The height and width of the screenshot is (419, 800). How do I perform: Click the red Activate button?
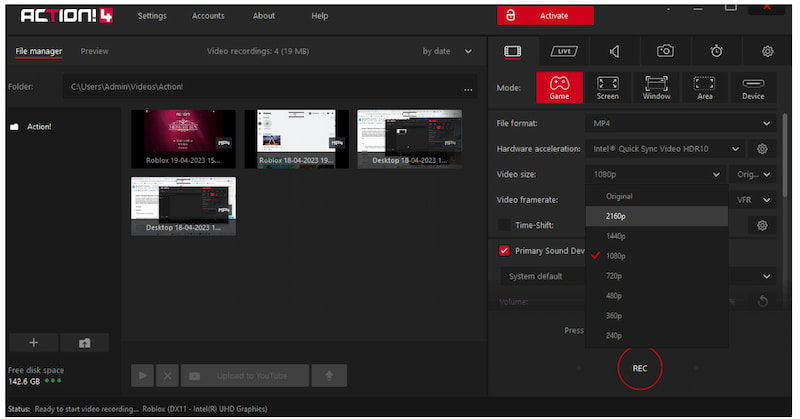[545, 16]
